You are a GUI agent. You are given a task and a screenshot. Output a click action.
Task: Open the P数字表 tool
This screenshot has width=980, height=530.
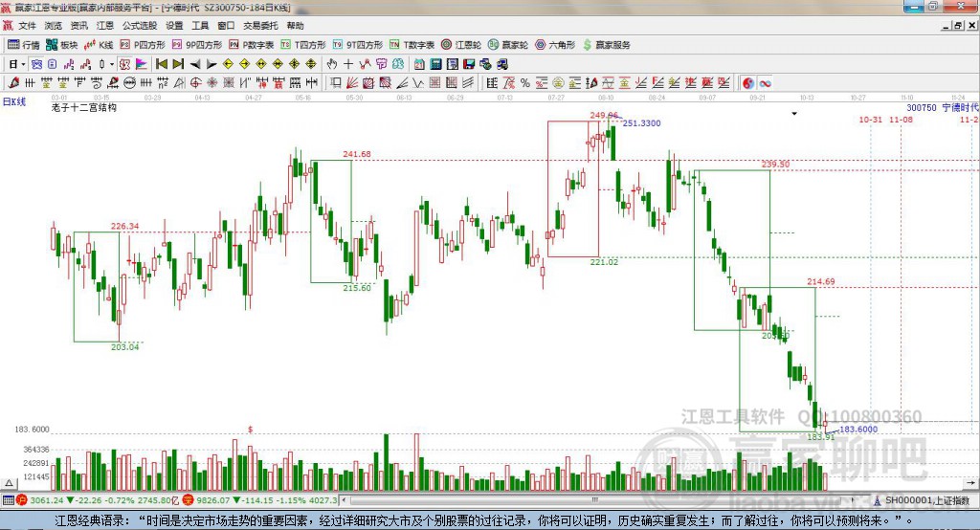252,45
